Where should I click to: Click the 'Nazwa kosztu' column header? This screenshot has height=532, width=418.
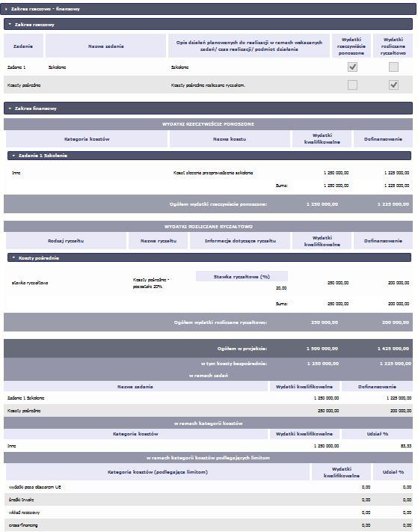230,138
